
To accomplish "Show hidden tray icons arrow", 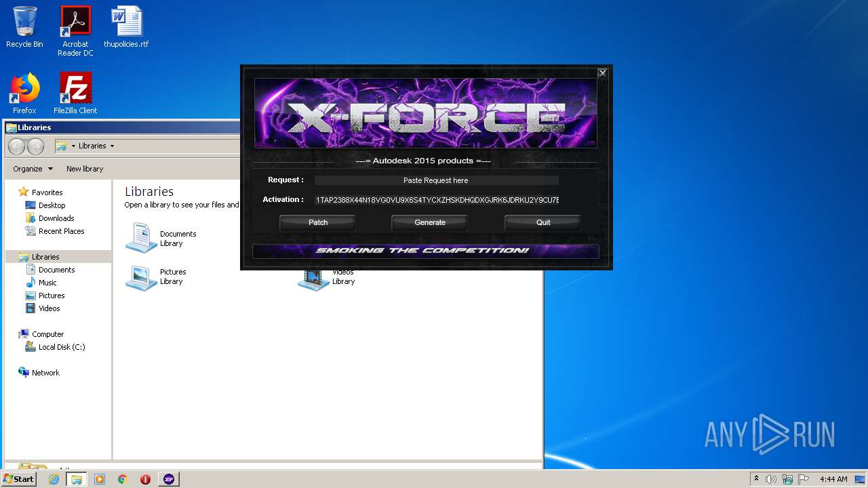I will point(756,479).
